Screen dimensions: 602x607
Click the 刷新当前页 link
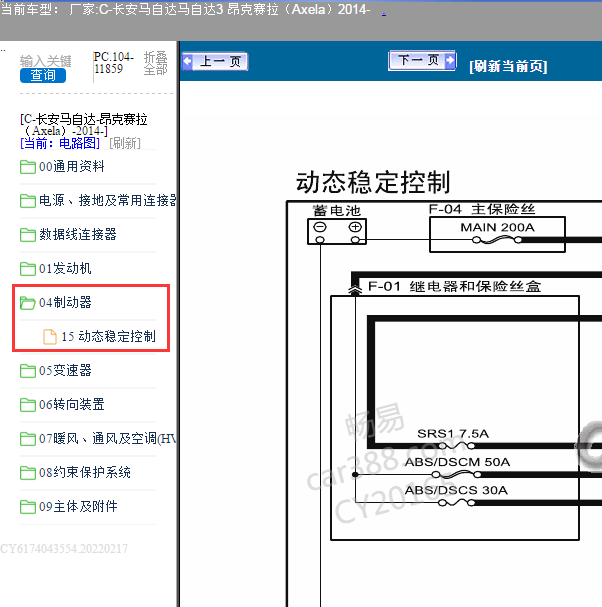(508, 66)
